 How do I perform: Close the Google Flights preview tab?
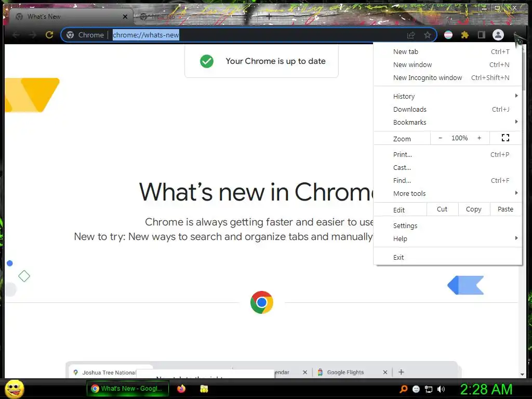pyautogui.click(x=385, y=372)
